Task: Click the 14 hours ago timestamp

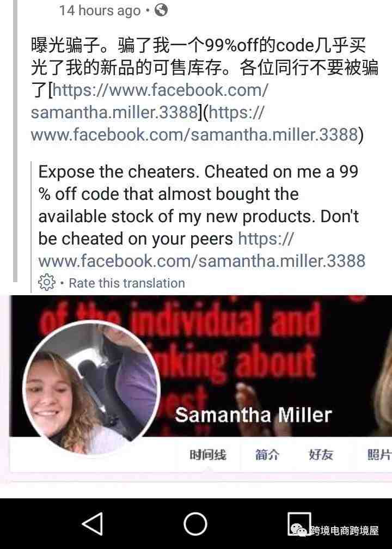Action: (100, 10)
